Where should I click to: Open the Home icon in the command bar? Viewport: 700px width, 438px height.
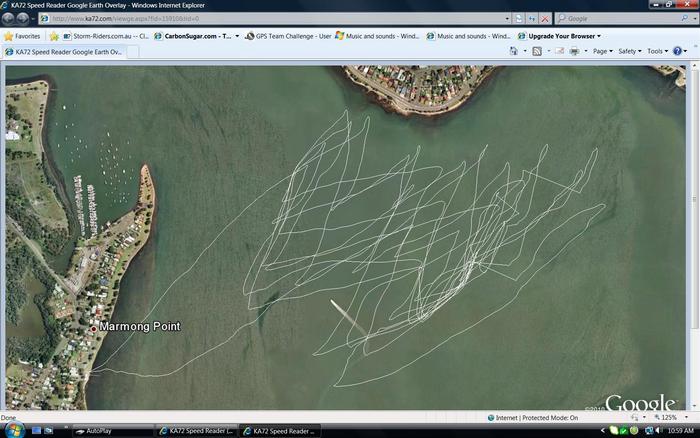(514, 51)
